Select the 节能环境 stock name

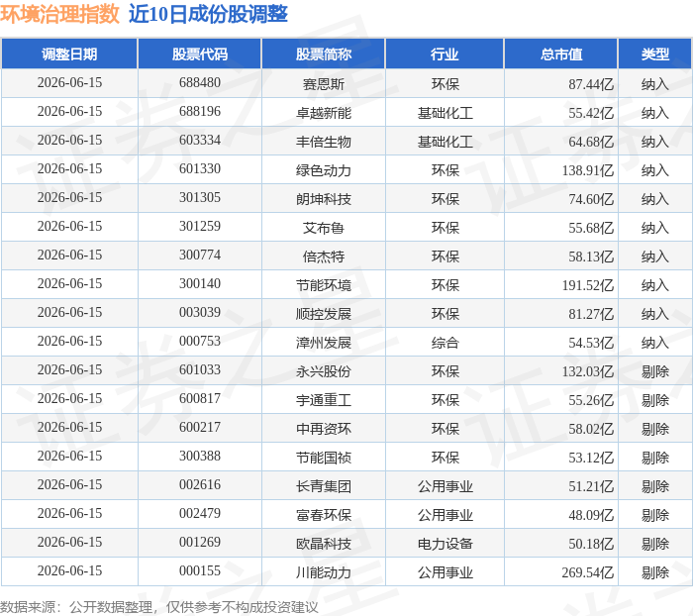tap(324, 285)
